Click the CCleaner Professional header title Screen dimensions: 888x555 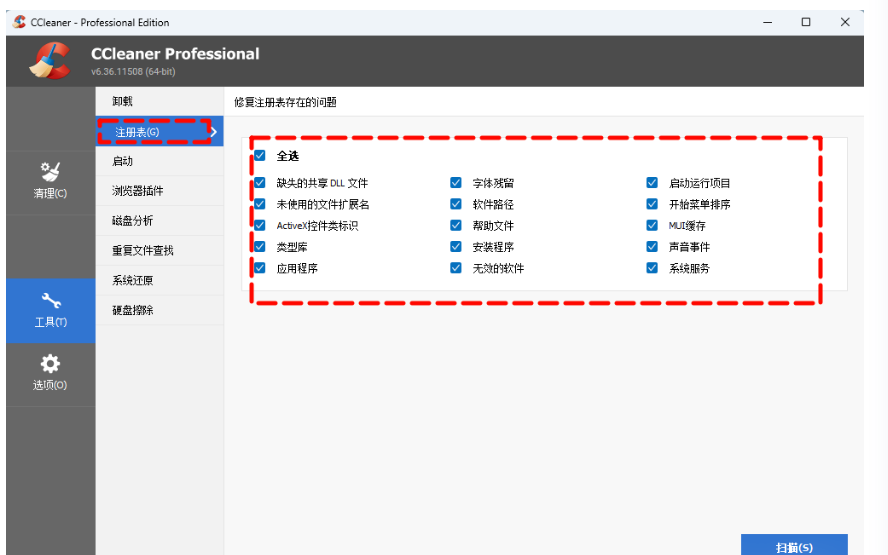tap(175, 54)
